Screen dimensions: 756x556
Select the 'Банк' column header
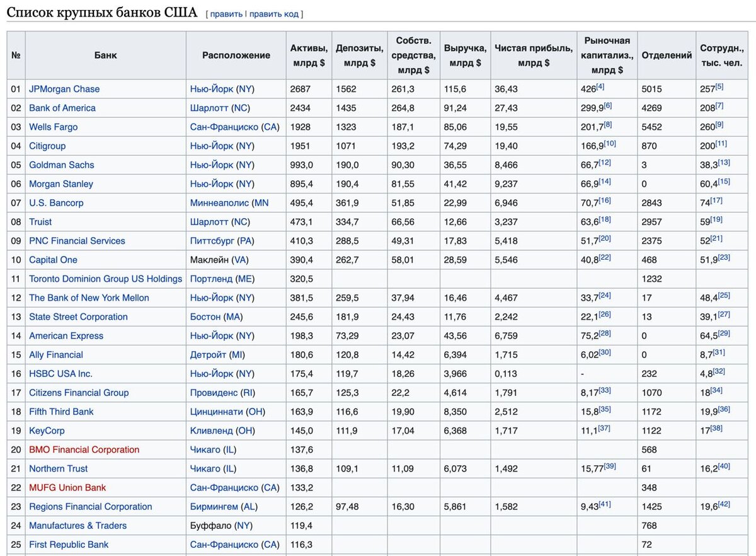point(106,55)
